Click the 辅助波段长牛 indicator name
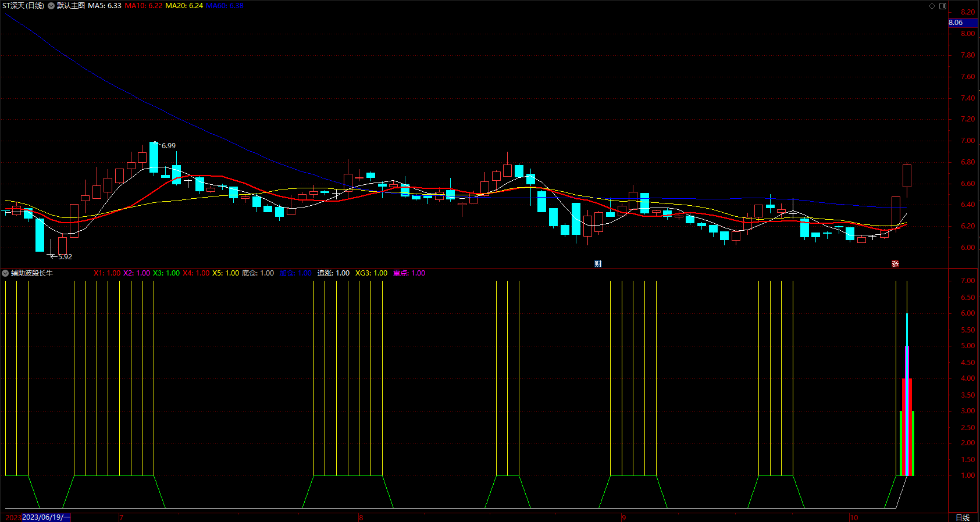This screenshot has width=980, height=522. pyautogui.click(x=32, y=273)
